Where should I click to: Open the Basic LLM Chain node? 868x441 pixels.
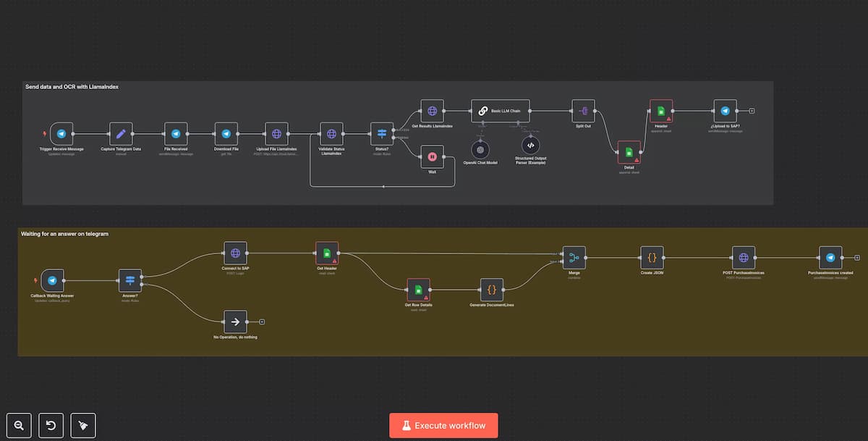501,111
